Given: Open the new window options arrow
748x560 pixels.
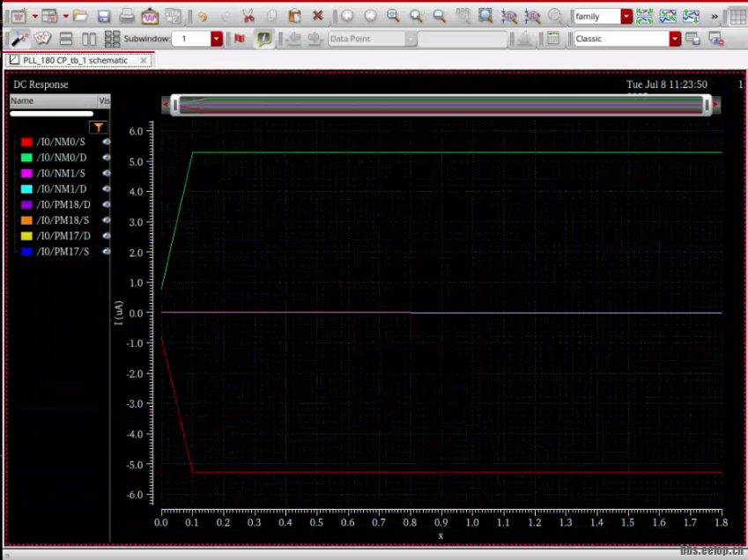Looking at the screenshot, I should click(x=35, y=17).
